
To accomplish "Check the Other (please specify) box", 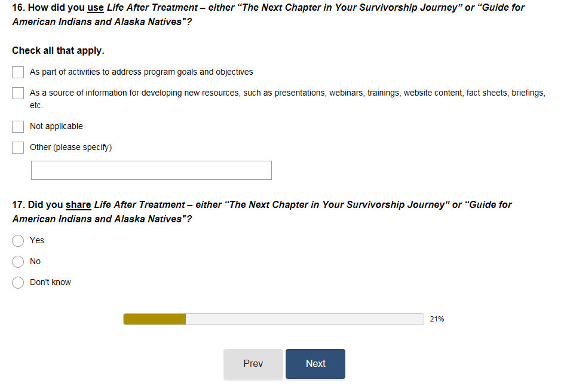I will [18, 148].
